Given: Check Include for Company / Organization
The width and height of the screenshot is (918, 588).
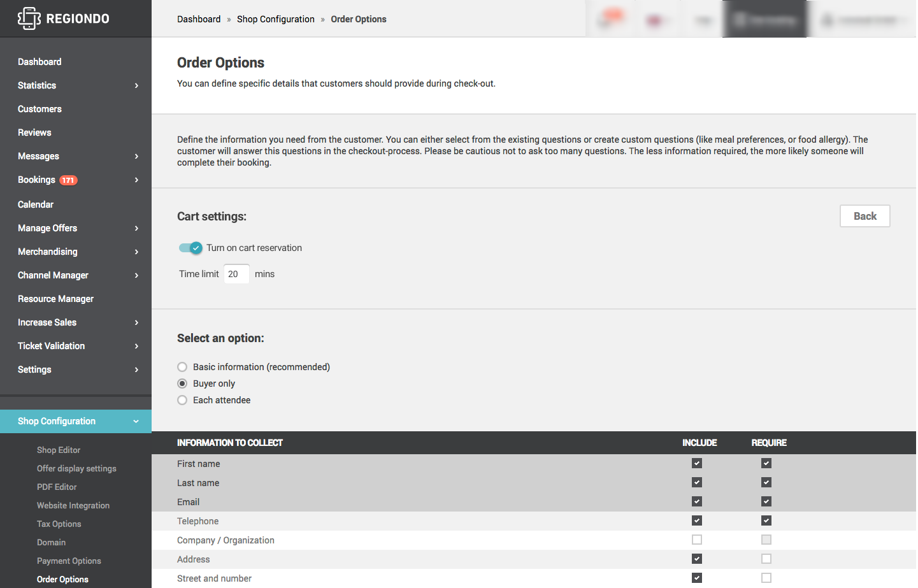Looking at the screenshot, I should pos(697,540).
